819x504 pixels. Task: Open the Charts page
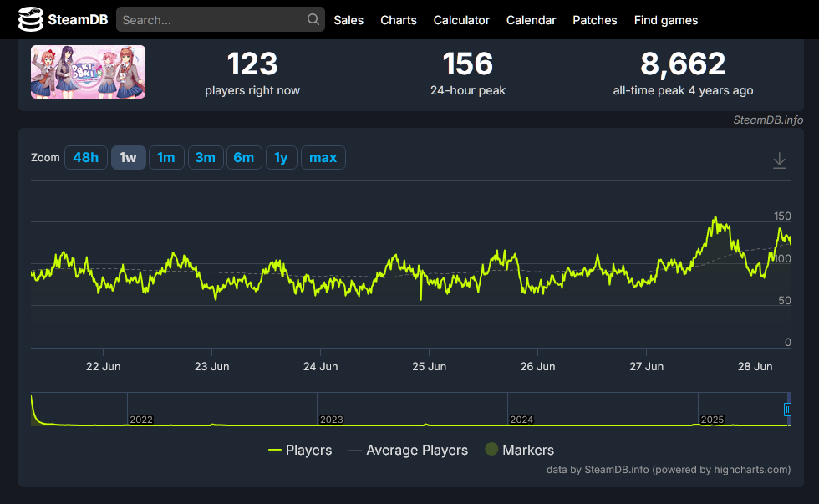tap(399, 20)
